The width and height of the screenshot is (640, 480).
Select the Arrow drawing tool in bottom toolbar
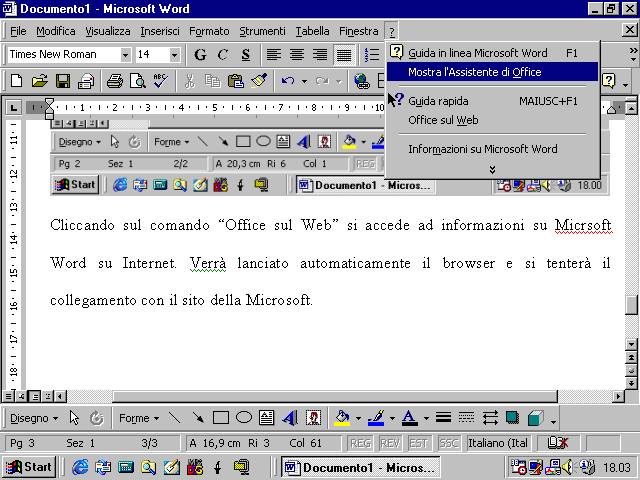pyautogui.click(x=198, y=418)
